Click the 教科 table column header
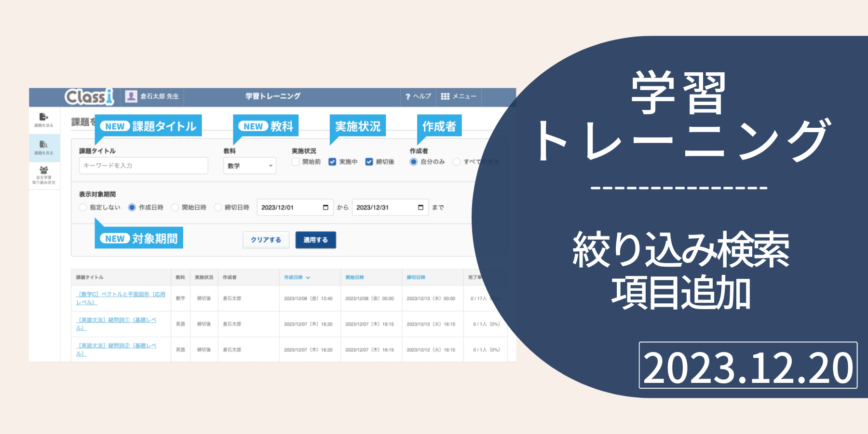 tap(180, 277)
